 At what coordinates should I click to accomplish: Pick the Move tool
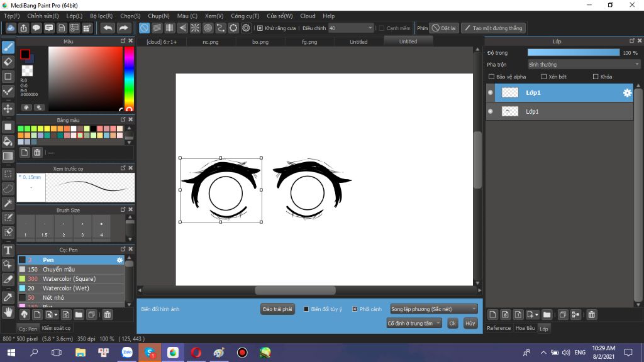pos(8,109)
